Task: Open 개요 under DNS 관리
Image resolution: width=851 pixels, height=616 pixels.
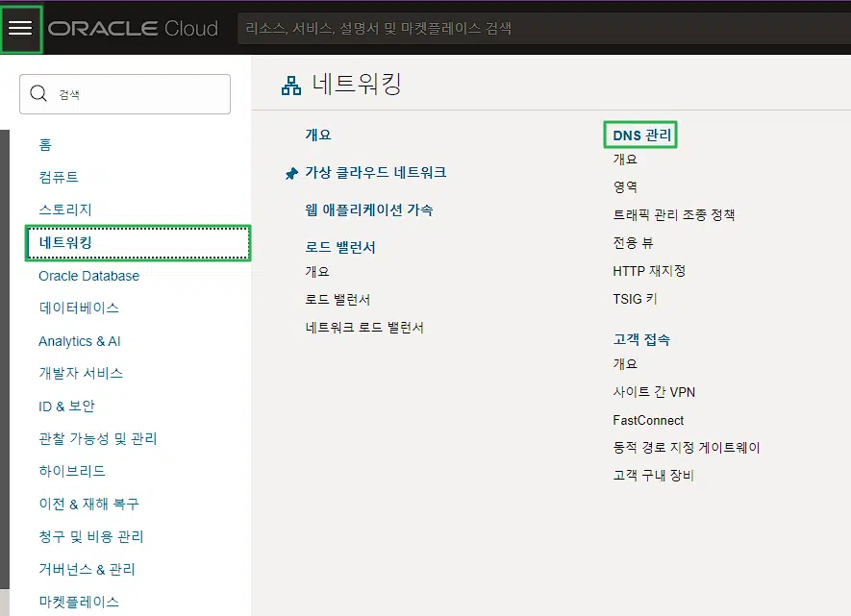Action: [x=625, y=160]
